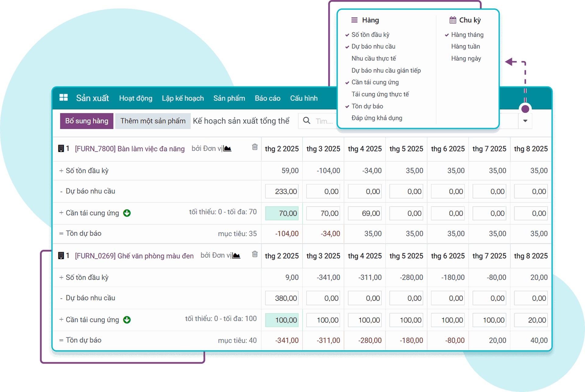Delete the FURN_0269 product row via trash icon
Viewport: 585px width, 392px height.
click(255, 254)
